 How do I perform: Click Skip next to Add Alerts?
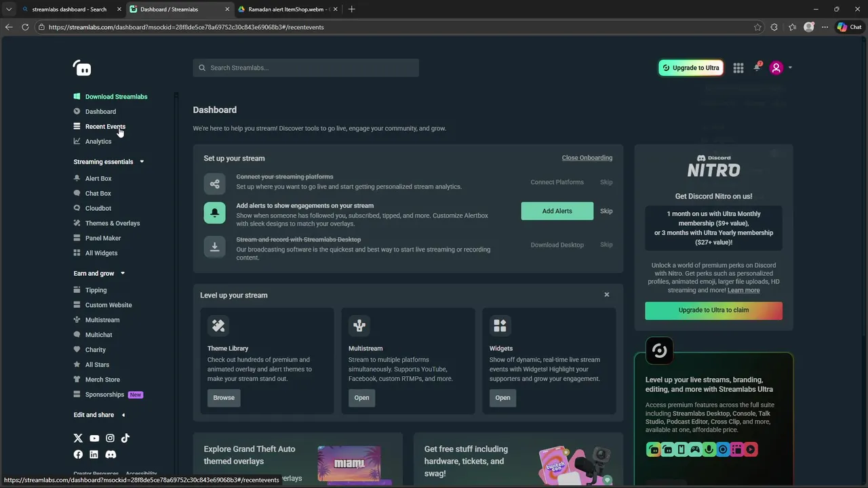click(606, 211)
